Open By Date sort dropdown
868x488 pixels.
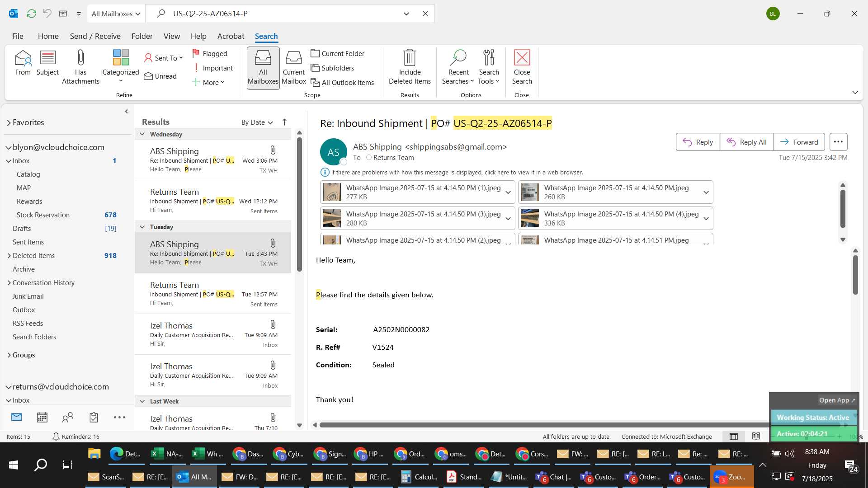point(257,122)
